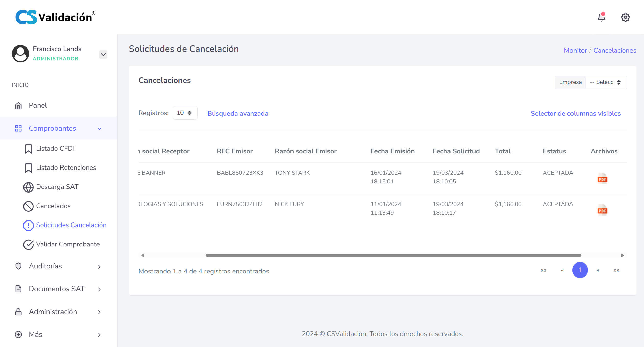Open Listado CFDI bookmark item

[55, 148]
